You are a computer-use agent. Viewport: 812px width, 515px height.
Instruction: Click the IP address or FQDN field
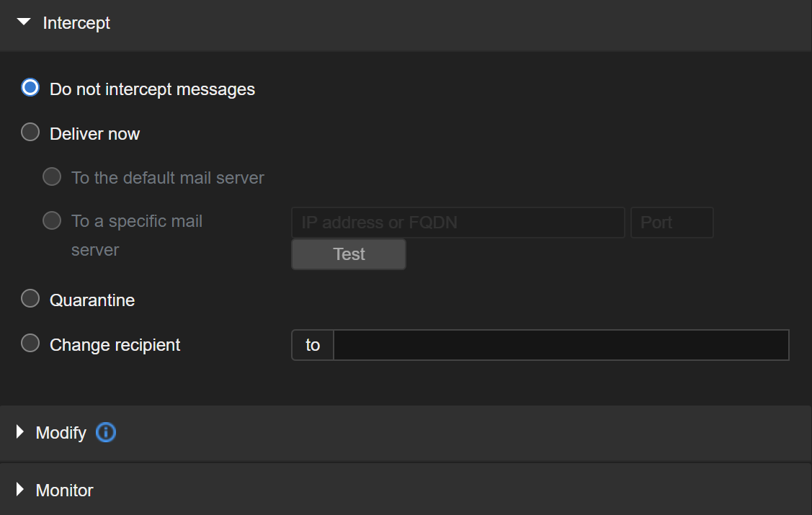[458, 223]
